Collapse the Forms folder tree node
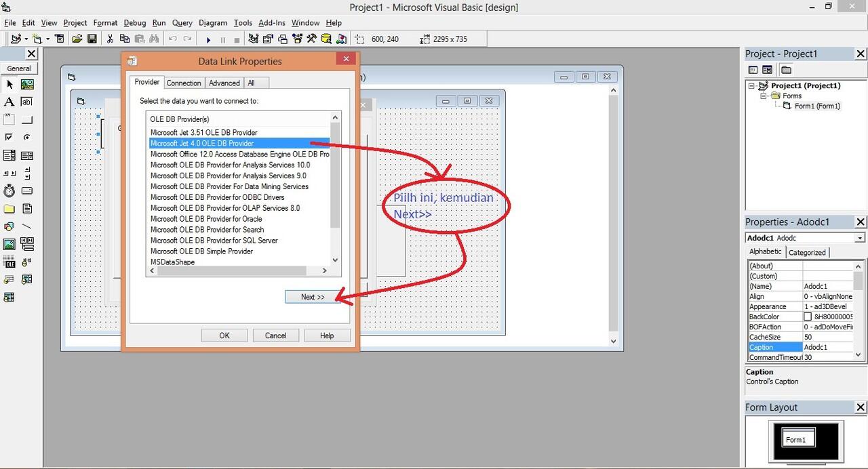 coord(764,96)
